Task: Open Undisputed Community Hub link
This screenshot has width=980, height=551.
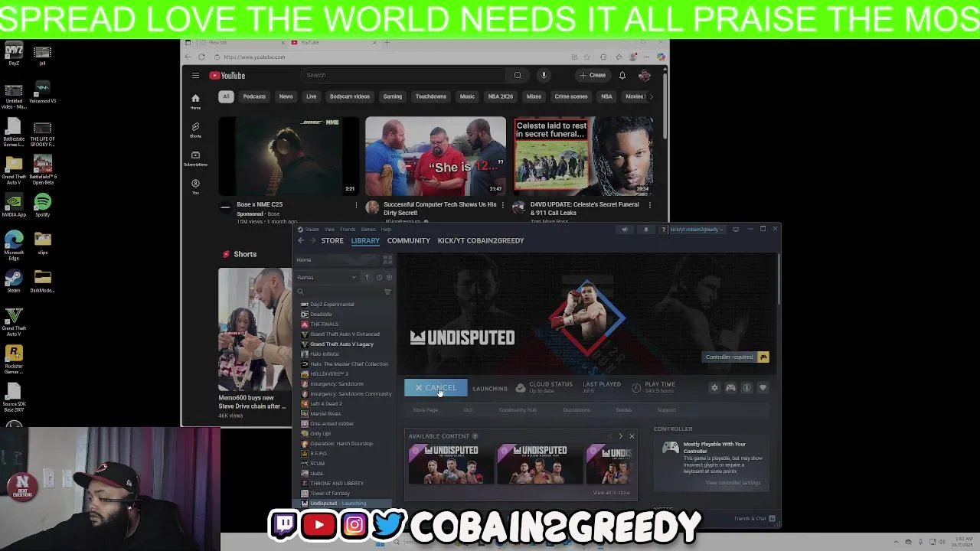Action: [x=518, y=410]
